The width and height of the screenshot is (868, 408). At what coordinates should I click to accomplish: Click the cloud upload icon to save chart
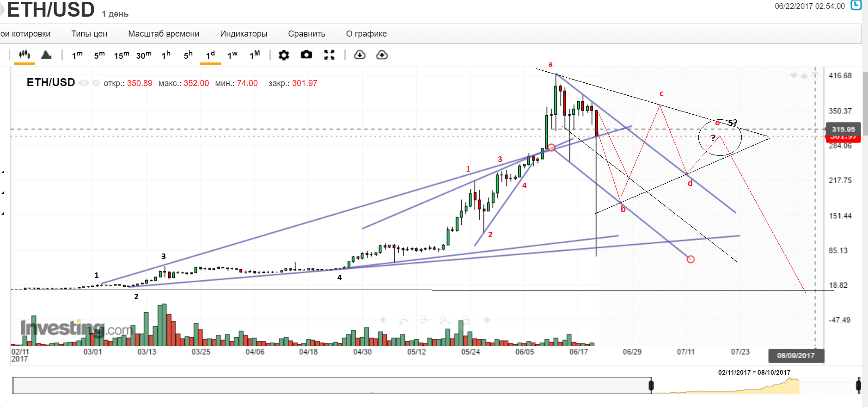pos(382,55)
